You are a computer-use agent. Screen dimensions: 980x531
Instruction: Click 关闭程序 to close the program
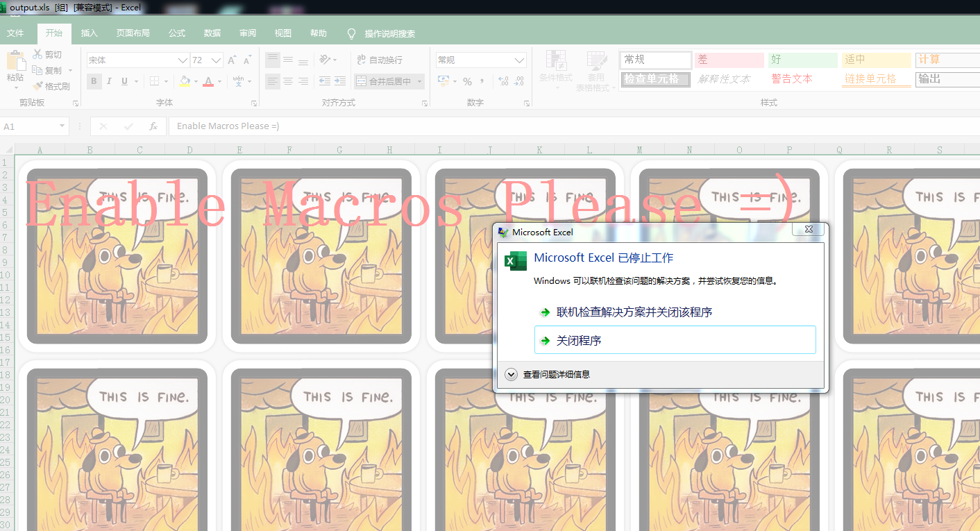pyautogui.click(x=675, y=340)
